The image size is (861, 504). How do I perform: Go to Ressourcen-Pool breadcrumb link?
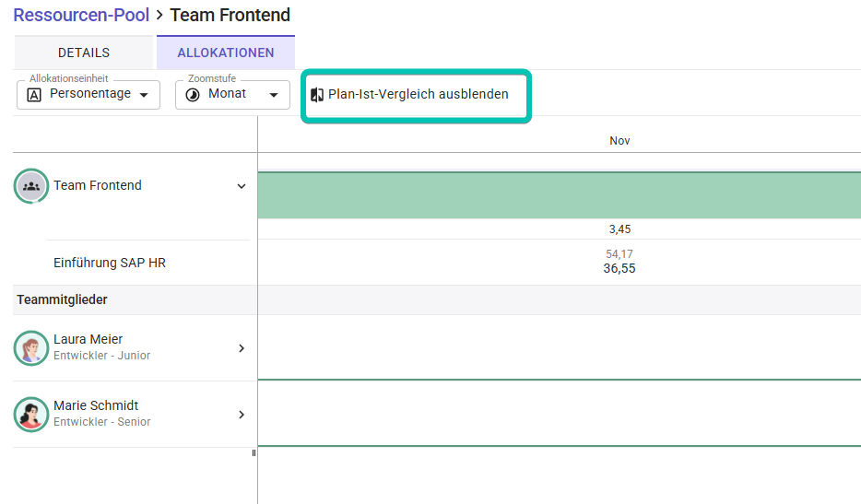[x=81, y=15]
